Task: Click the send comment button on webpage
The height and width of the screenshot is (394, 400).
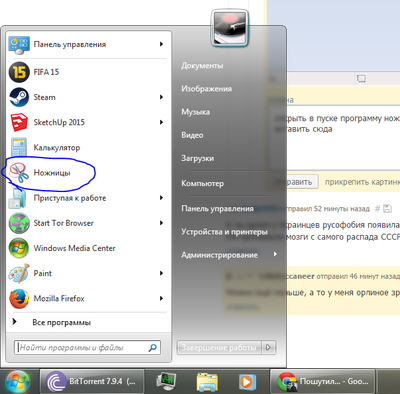Action: (x=295, y=182)
